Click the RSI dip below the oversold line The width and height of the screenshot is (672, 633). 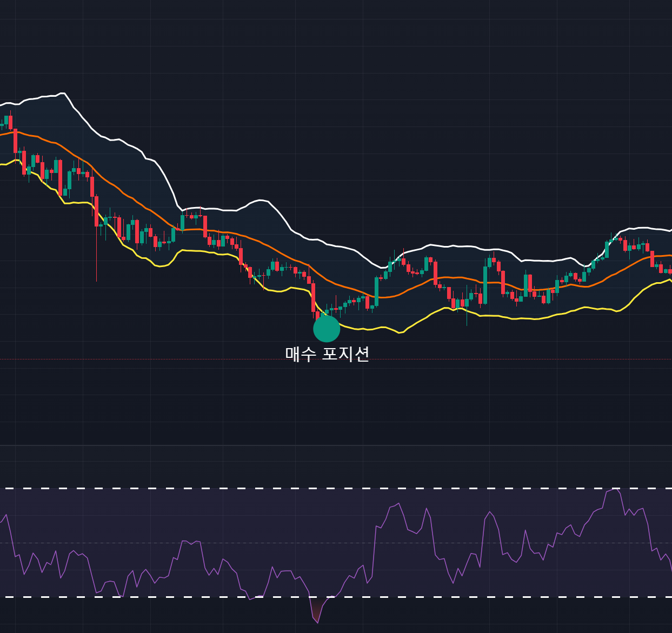pos(318,610)
